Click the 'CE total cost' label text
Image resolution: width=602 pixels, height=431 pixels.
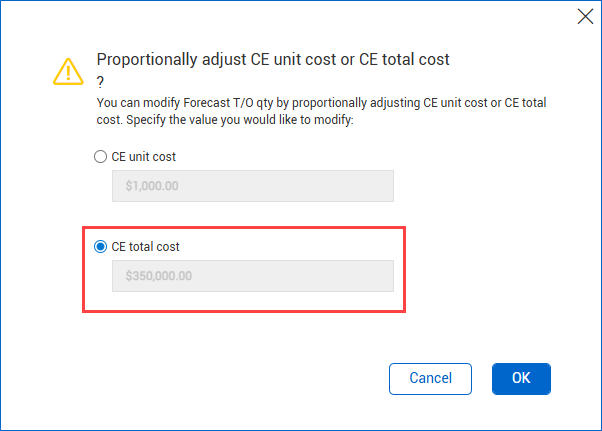(146, 246)
